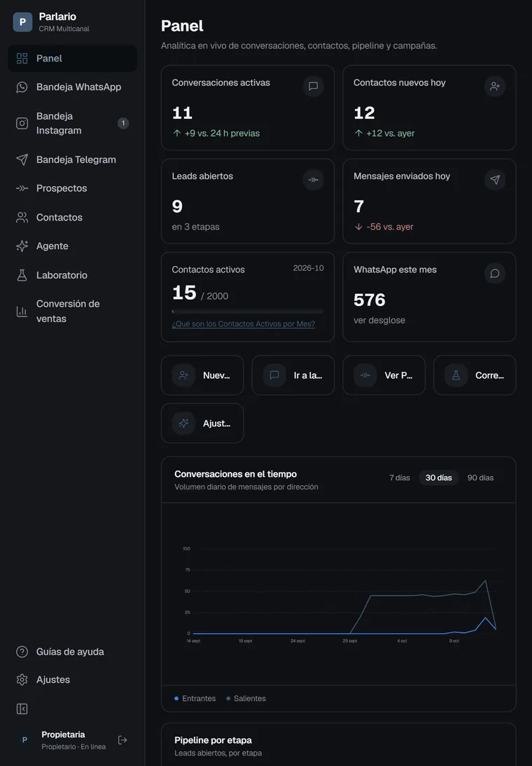
Task: Open the WhatsApp este mes card breakdown
Action: click(379, 321)
